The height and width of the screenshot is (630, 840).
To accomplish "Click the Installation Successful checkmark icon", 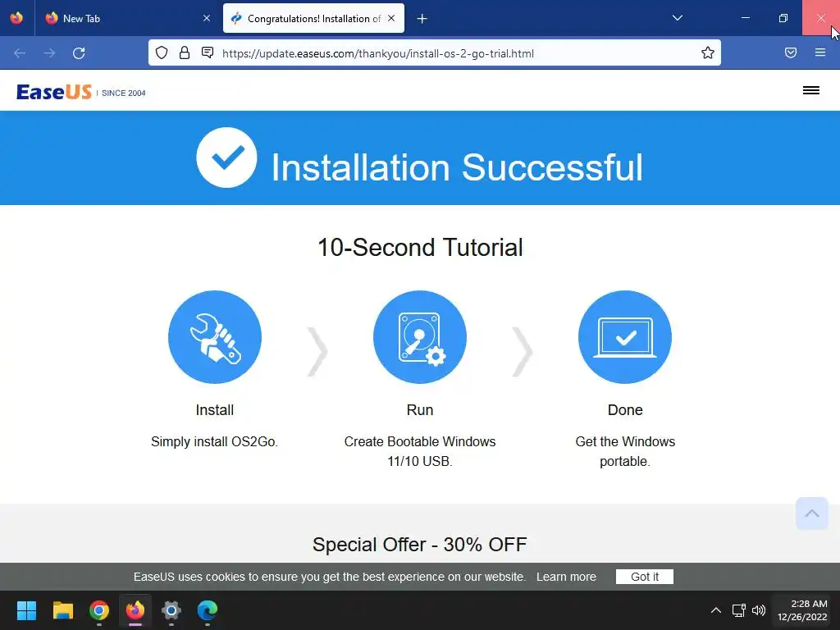I will coord(226,157).
